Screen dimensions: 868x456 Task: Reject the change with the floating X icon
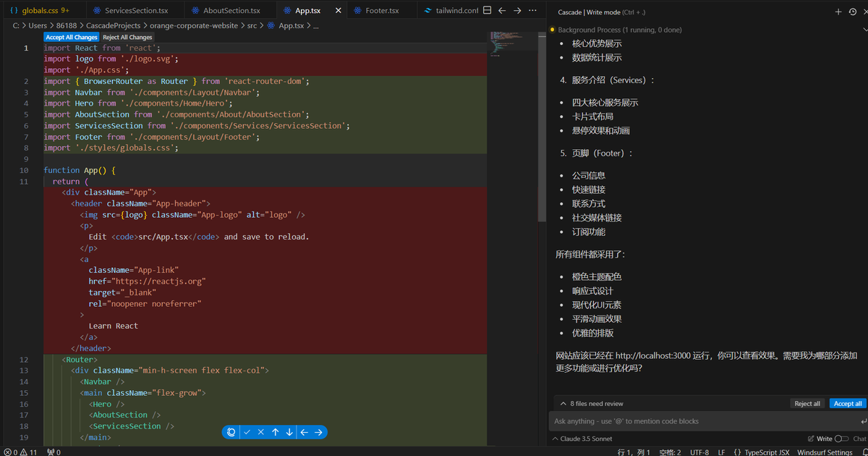point(261,432)
